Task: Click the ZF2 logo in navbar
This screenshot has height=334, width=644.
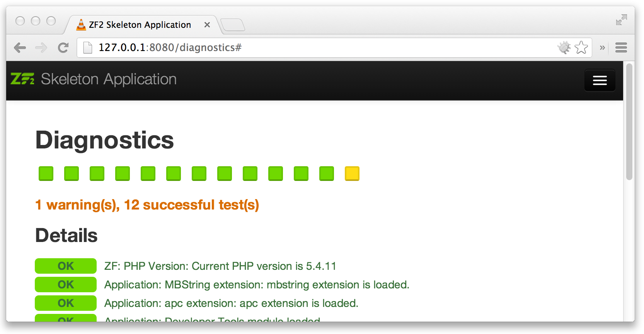Action: click(22, 79)
